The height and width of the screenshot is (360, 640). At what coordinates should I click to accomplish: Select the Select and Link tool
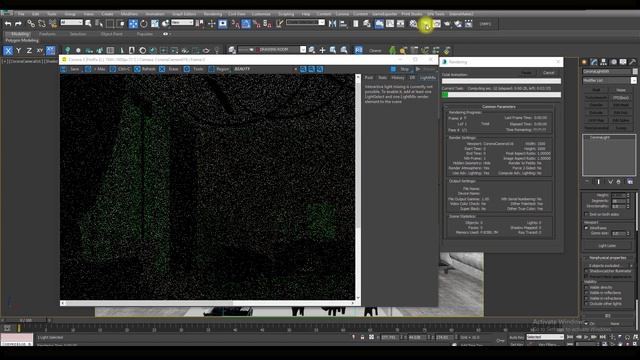coord(31,24)
